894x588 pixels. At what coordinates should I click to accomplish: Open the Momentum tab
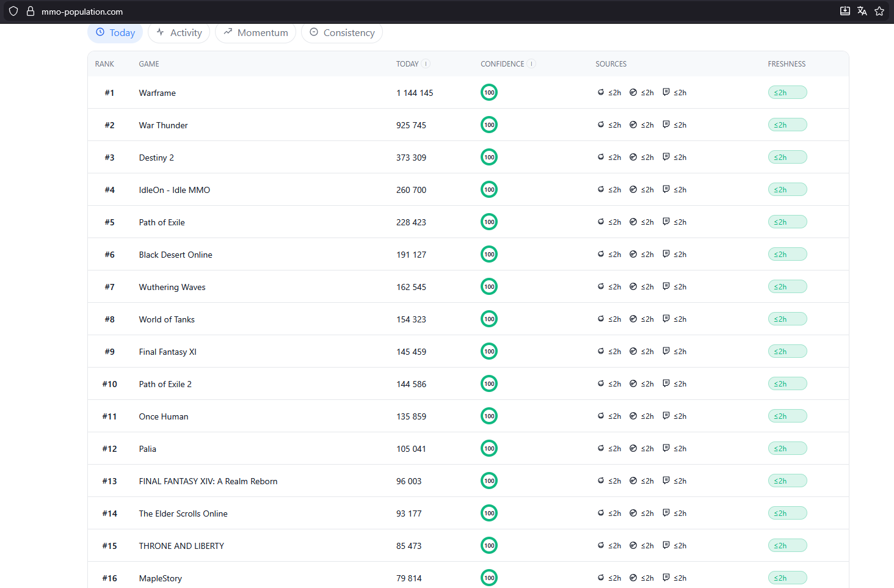pos(256,32)
